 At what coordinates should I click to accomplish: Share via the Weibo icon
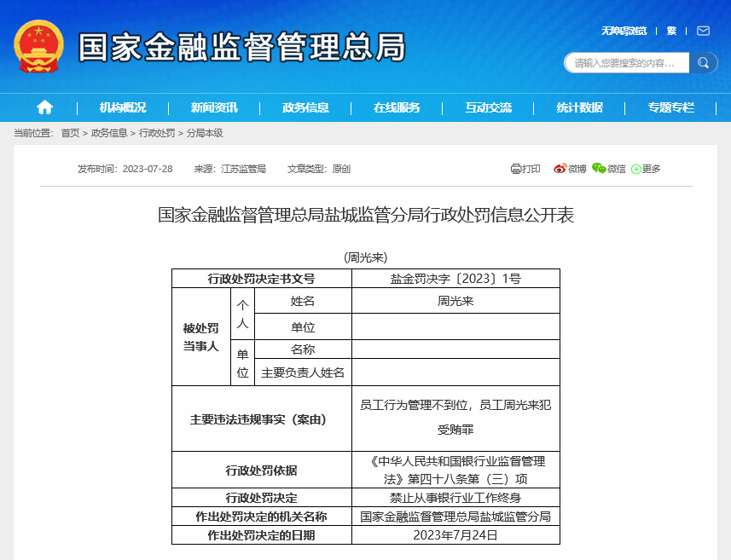(560, 168)
